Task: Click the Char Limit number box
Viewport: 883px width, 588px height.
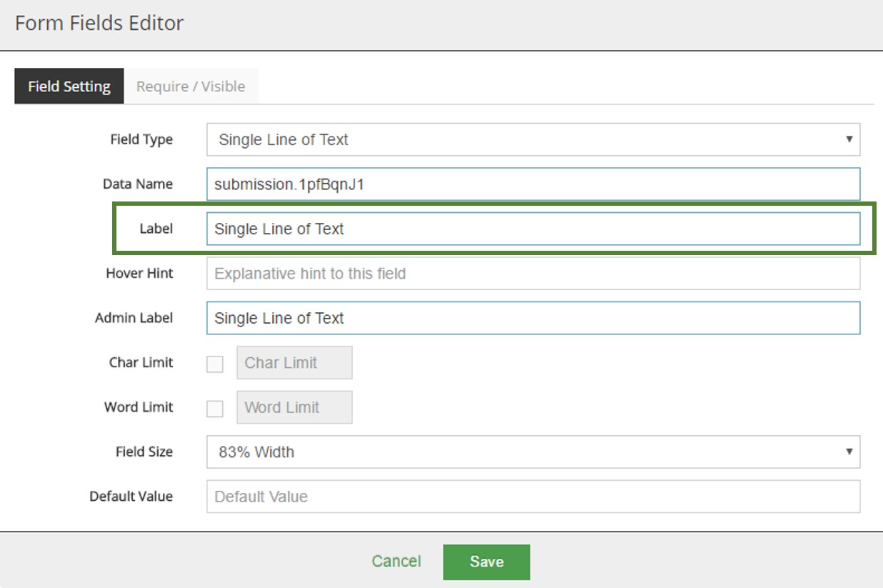Action: tap(294, 362)
